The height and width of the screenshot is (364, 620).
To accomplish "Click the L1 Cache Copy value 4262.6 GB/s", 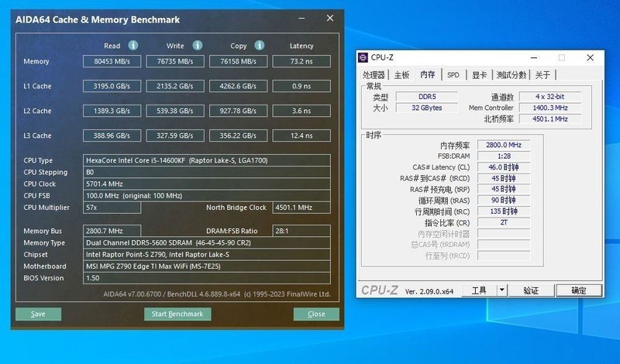I will (x=239, y=86).
